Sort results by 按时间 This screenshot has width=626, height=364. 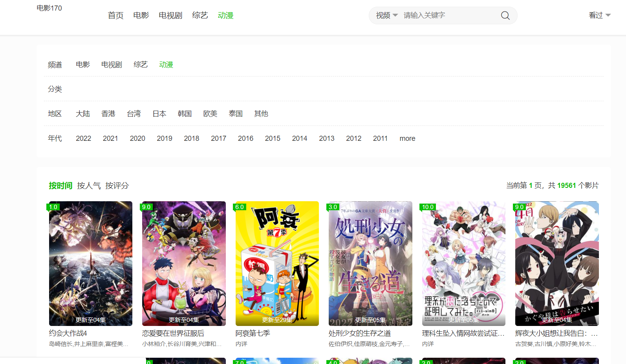60,186
